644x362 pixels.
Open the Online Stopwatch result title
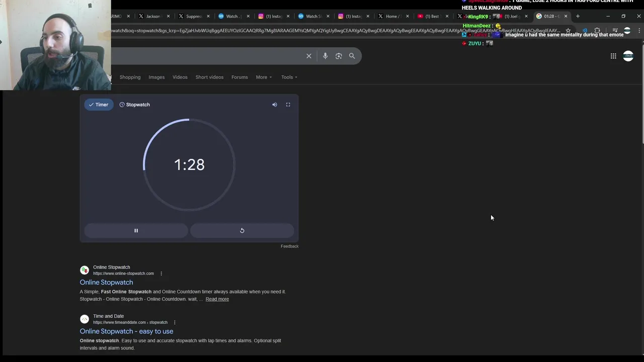106,282
